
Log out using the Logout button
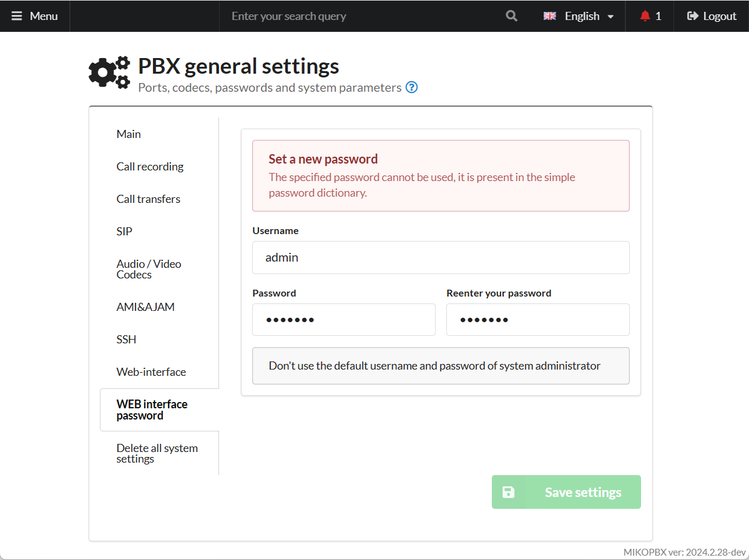click(712, 16)
